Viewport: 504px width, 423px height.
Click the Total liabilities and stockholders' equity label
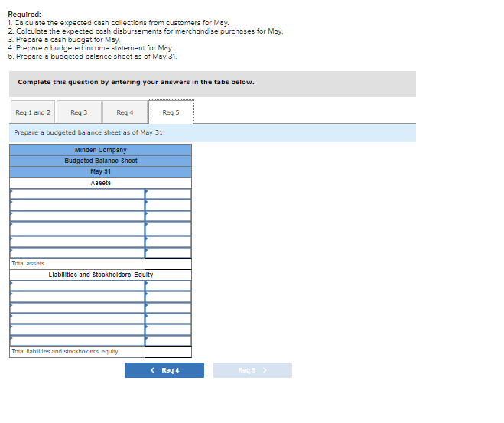tap(65, 352)
